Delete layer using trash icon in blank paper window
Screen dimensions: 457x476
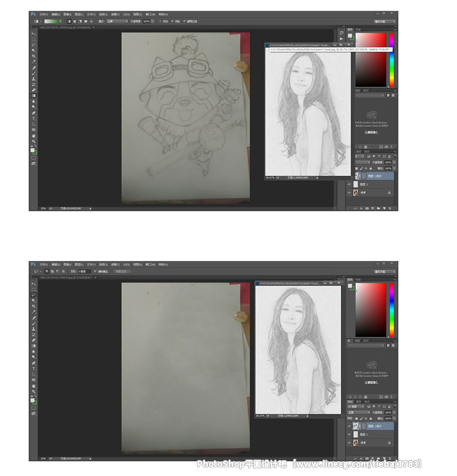pyautogui.click(x=389, y=458)
